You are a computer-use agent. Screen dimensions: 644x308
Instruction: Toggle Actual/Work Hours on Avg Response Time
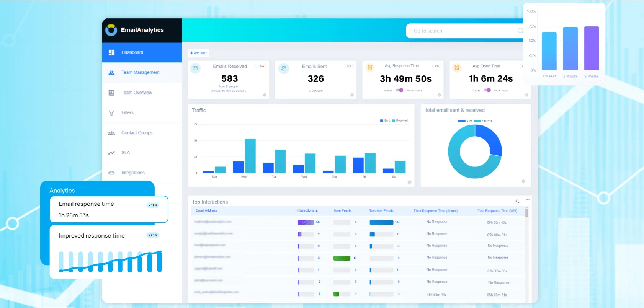(400, 90)
